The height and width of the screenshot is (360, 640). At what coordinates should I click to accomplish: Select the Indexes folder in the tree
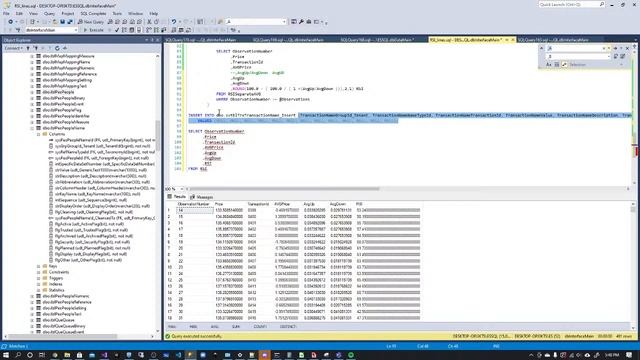coord(56,284)
